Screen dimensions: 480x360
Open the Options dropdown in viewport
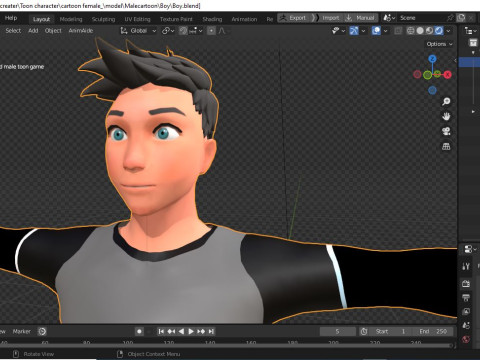(x=439, y=44)
